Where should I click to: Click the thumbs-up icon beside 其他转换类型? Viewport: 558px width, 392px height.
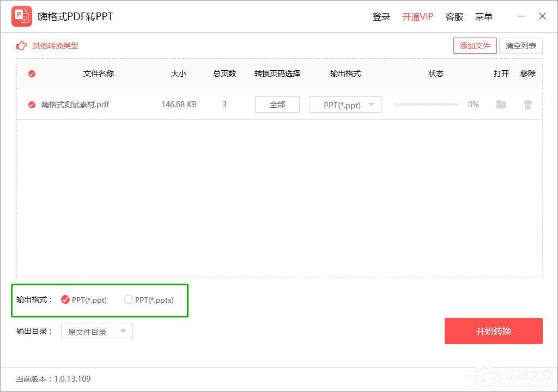click(x=21, y=46)
